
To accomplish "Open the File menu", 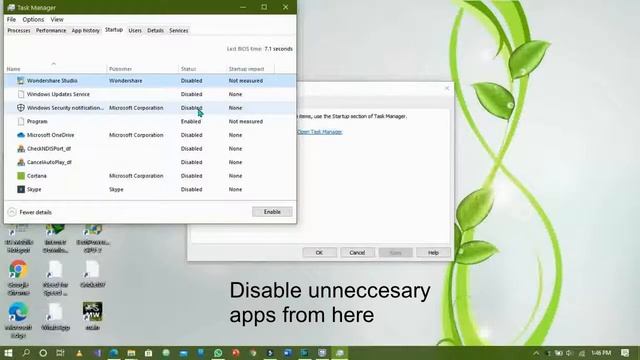I will tap(11, 20).
